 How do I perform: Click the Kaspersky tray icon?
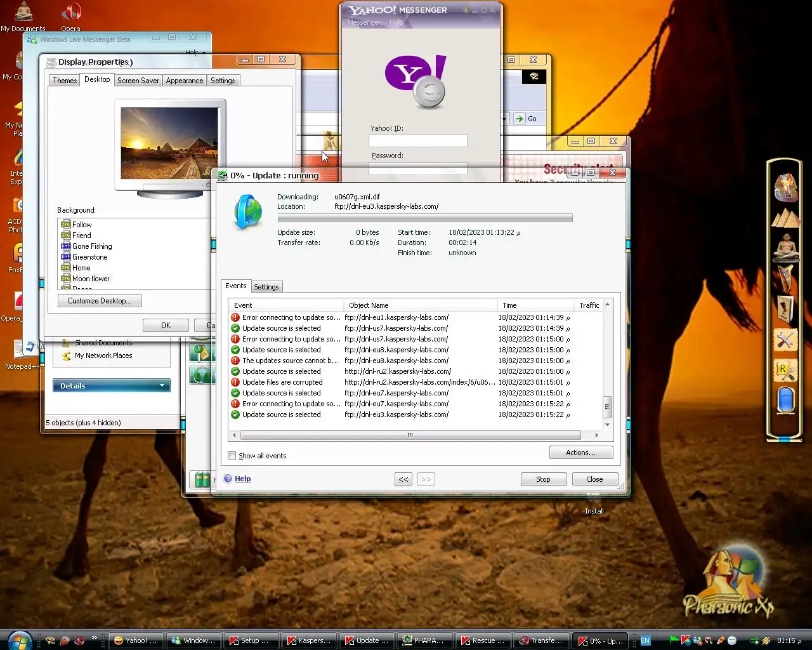click(x=686, y=640)
